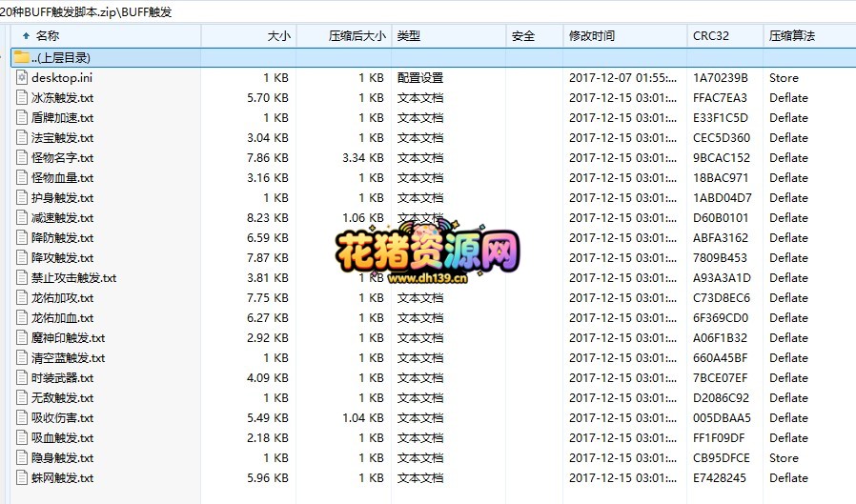
Task: Click the 清空蓝触发.txt file icon
Action: pyautogui.click(x=21, y=358)
